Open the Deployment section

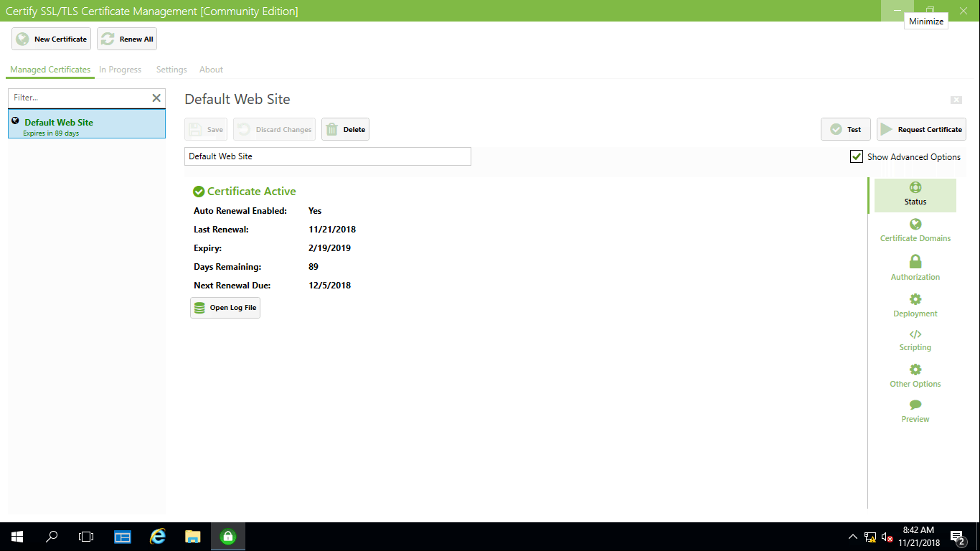(x=915, y=306)
